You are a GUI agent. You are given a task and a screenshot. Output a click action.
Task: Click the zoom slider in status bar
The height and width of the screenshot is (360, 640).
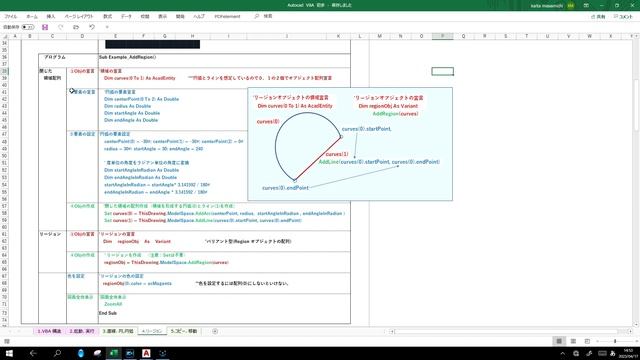[615, 341]
